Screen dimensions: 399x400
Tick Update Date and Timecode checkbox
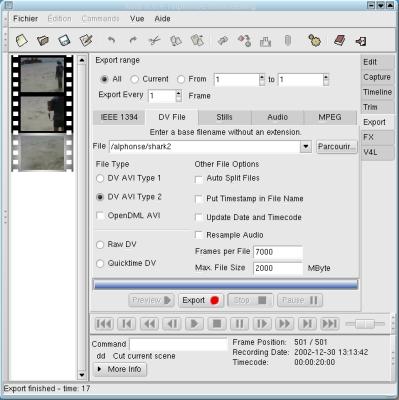(x=199, y=218)
